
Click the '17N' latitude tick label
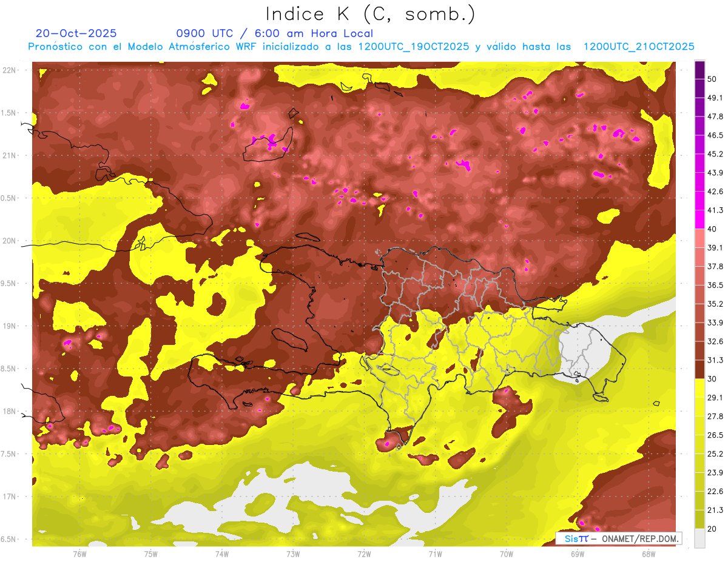tap(9, 497)
